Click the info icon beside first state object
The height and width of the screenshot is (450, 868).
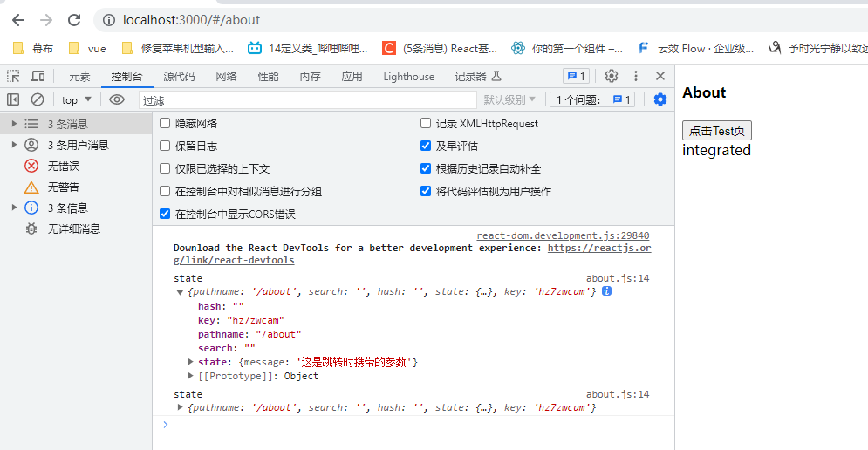coord(606,291)
